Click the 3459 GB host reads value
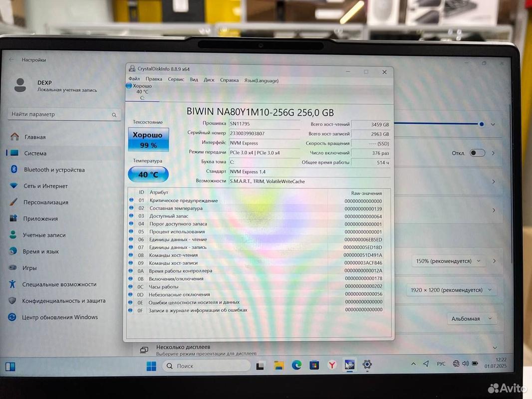 pyautogui.click(x=370, y=124)
